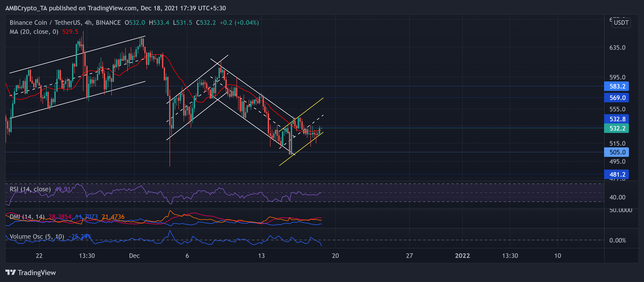
Task: Select the 481.2 price level label
Action: tap(616, 174)
